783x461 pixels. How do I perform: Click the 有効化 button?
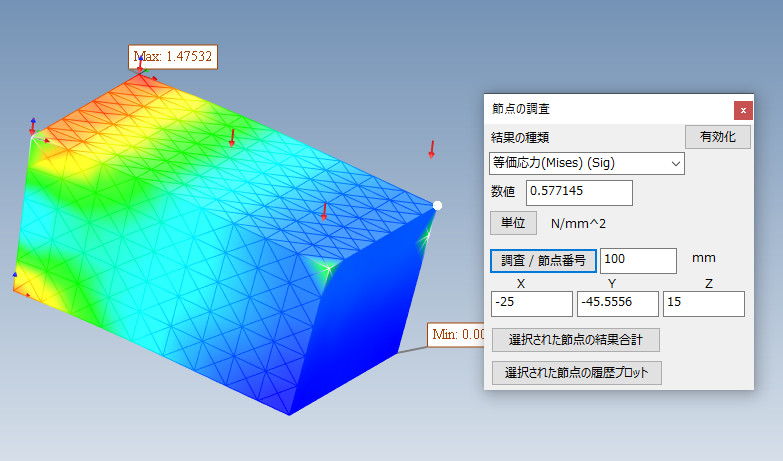(718, 137)
